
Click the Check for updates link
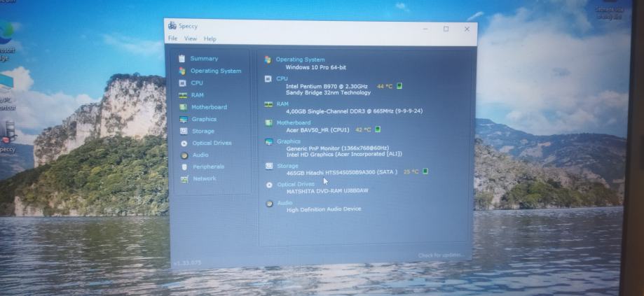click(x=441, y=255)
